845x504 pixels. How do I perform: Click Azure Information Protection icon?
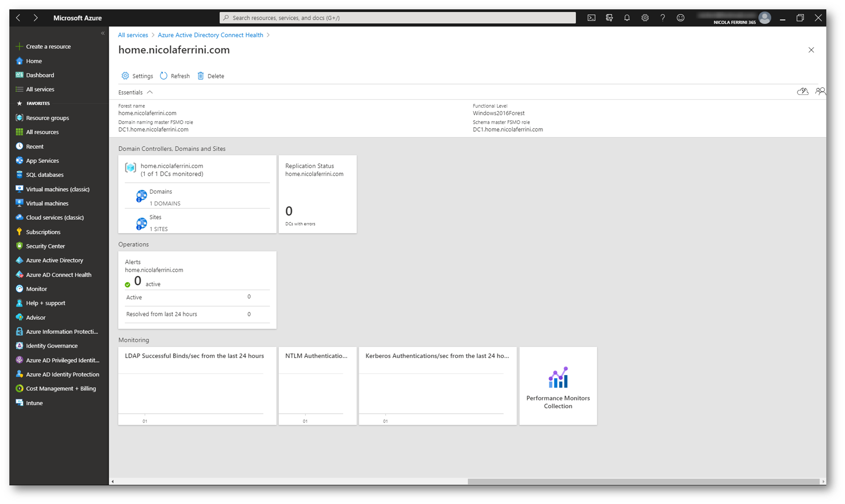coord(19,331)
